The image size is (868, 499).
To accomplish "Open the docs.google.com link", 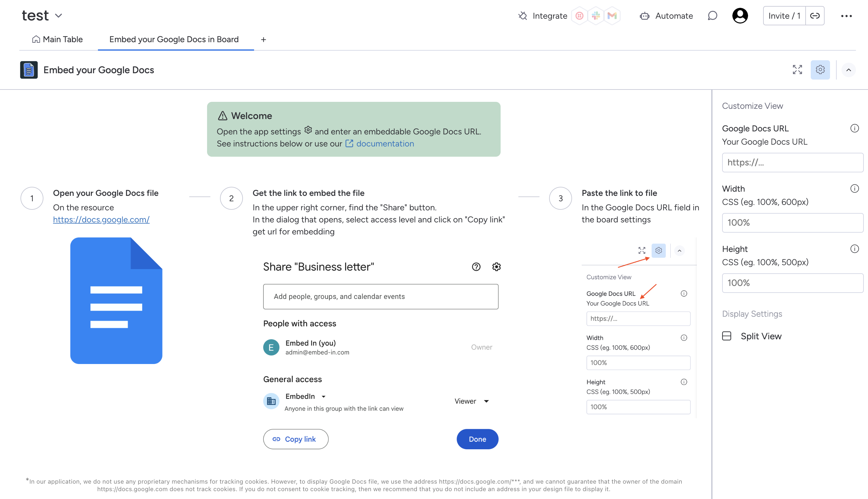I will click(x=101, y=219).
